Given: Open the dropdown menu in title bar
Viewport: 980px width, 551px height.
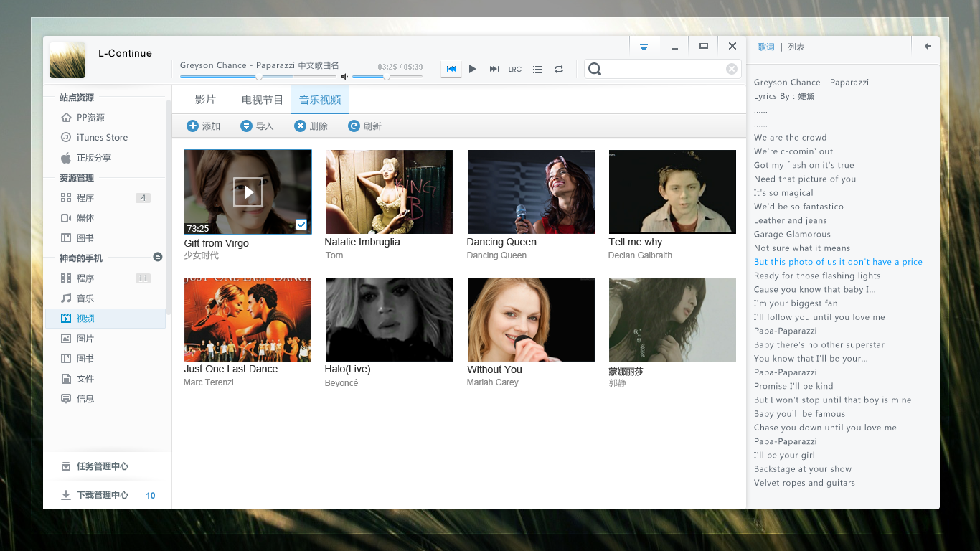Looking at the screenshot, I should pos(644,47).
